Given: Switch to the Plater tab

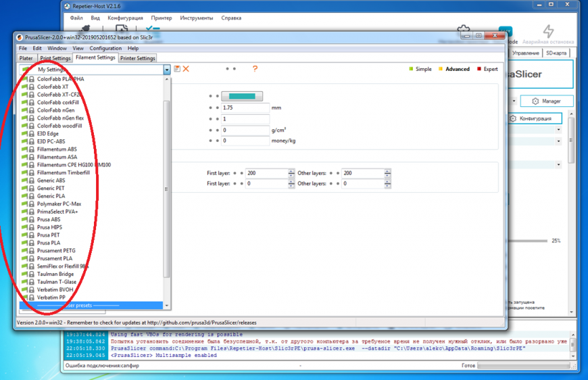Looking at the screenshot, I should tap(26, 58).
